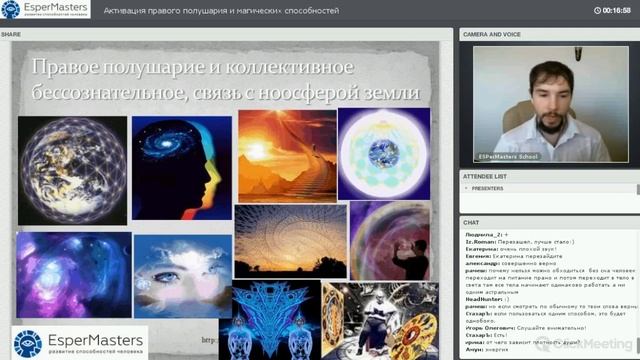Expand the PRESENTERS group arrow

[x=466, y=188]
